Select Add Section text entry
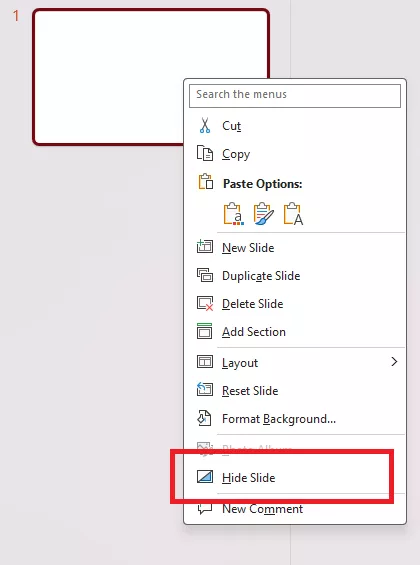 tap(254, 332)
